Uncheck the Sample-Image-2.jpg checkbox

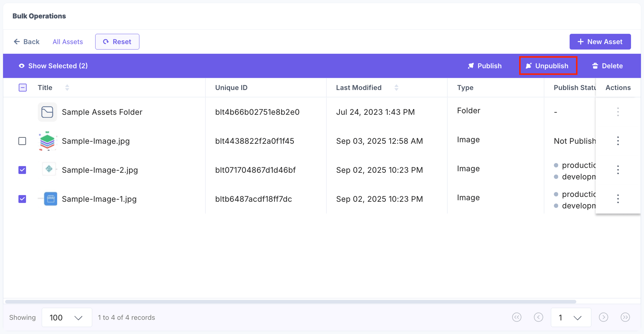(22, 170)
